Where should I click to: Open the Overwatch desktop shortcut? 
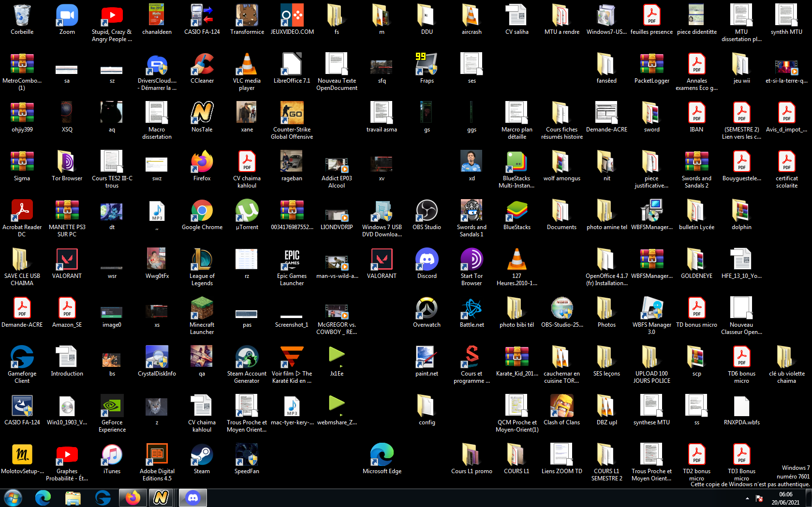pos(427,312)
